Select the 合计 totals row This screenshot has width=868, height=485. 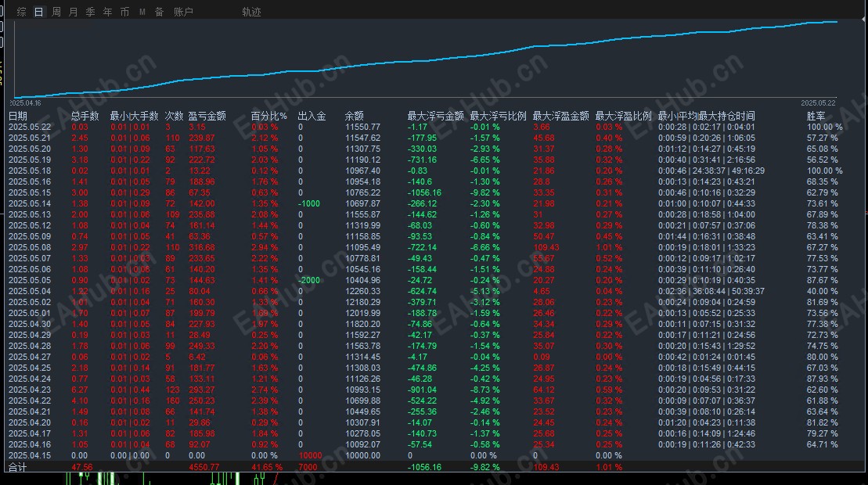[x=427, y=467]
